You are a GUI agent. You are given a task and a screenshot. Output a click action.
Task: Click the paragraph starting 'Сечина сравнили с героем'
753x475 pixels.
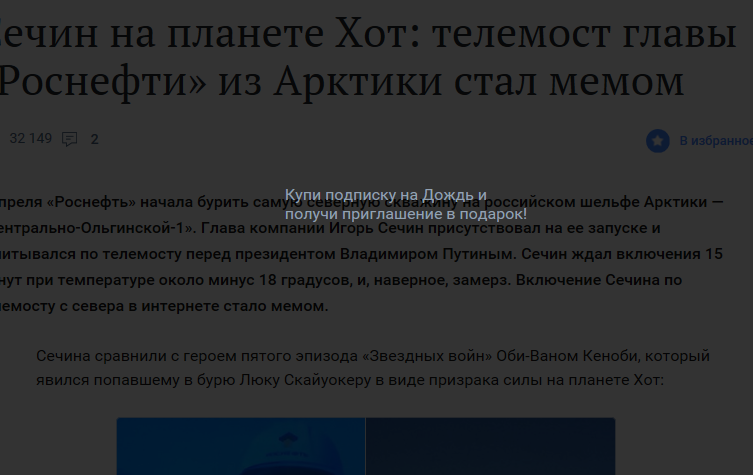click(x=373, y=368)
